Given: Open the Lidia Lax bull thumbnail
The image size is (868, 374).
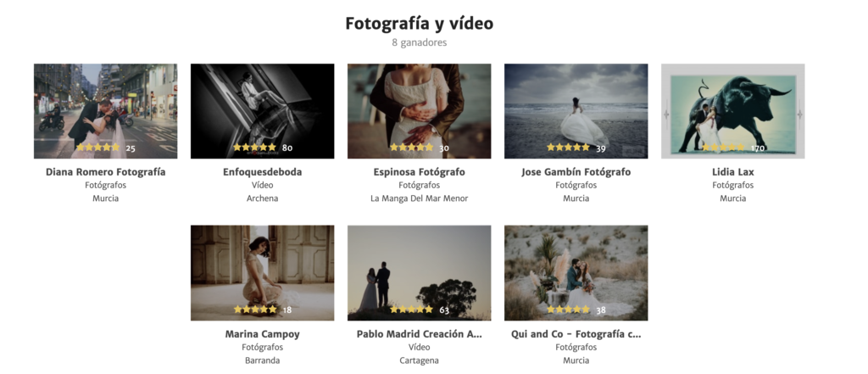Looking at the screenshot, I should pos(733,111).
